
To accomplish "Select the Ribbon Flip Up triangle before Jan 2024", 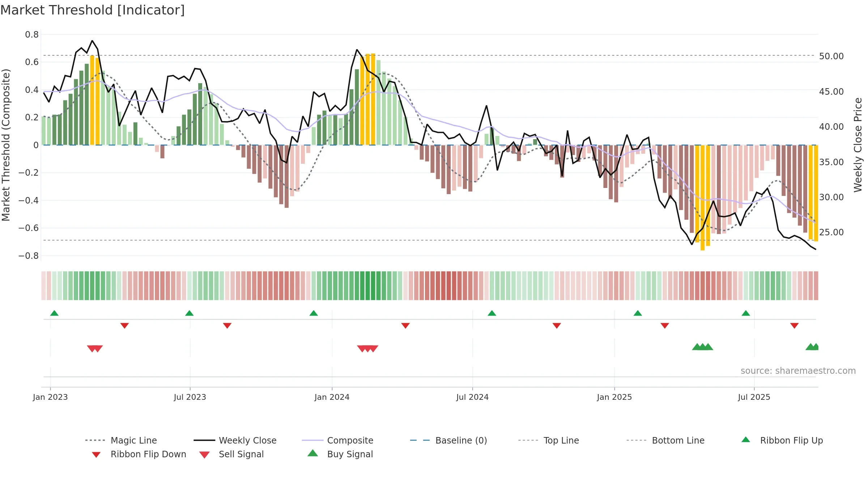I will pyautogui.click(x=314, y=313).
